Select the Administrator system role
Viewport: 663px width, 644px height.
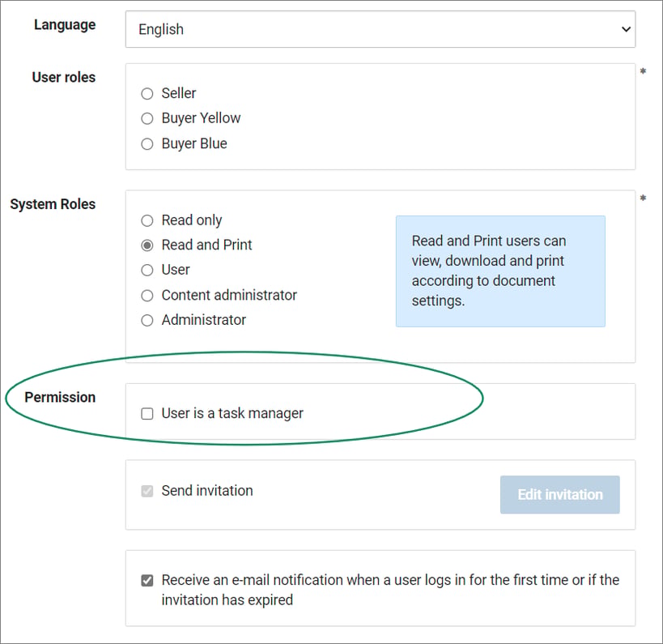click(x=147, y=320)
